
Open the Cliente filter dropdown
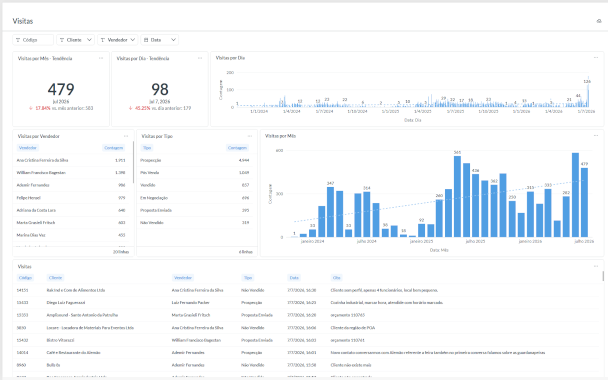[76, 40]
